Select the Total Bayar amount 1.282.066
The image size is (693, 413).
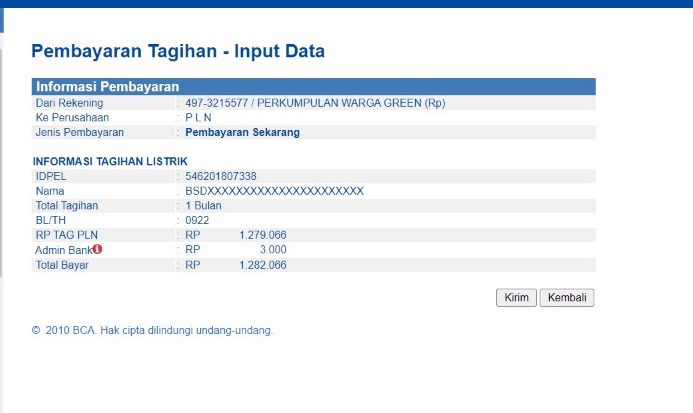point(263,265)
